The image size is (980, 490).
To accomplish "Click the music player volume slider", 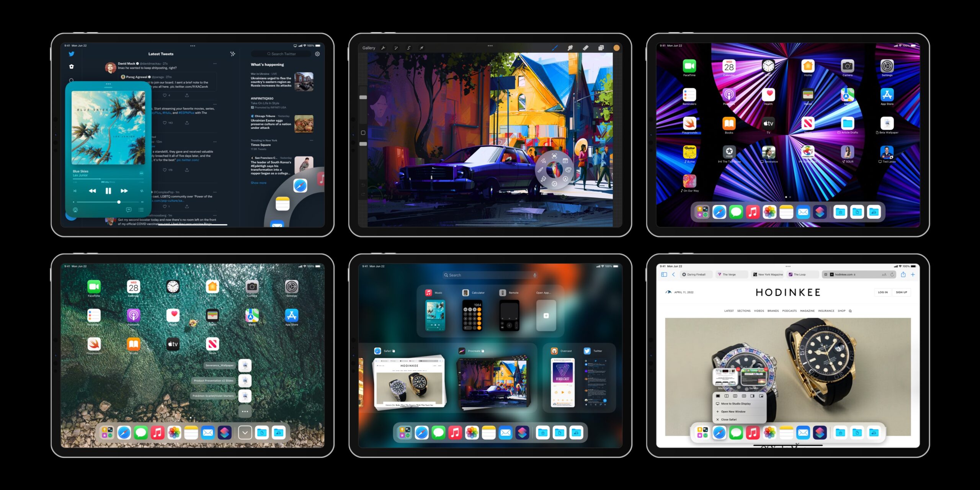I will click(107, 202).
